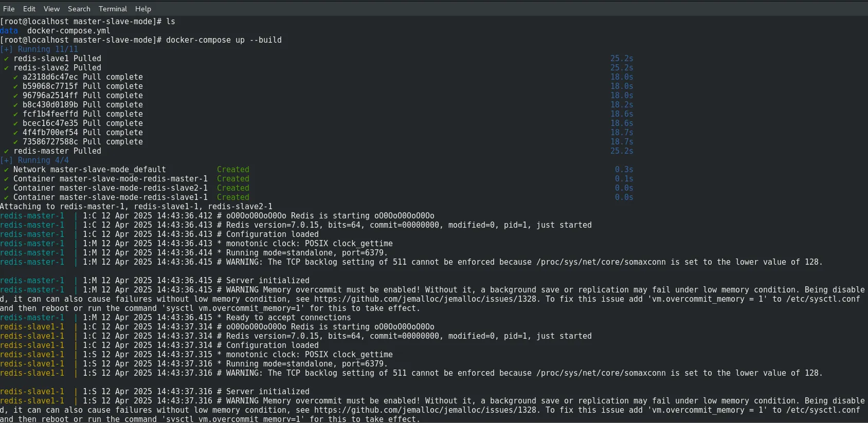Open the Terminal menu
868x423 pixels.
click(113, 9)
